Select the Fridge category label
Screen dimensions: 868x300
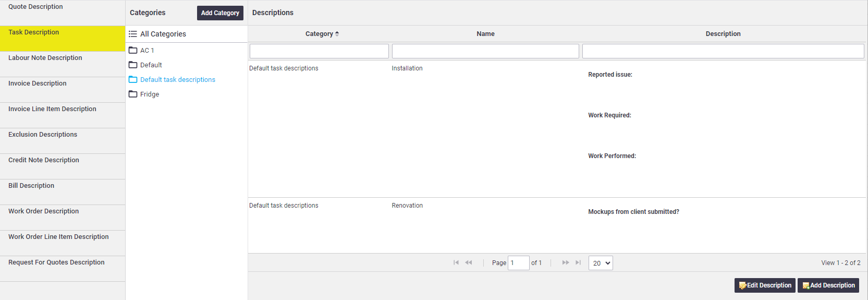click(x=150, y=94)
